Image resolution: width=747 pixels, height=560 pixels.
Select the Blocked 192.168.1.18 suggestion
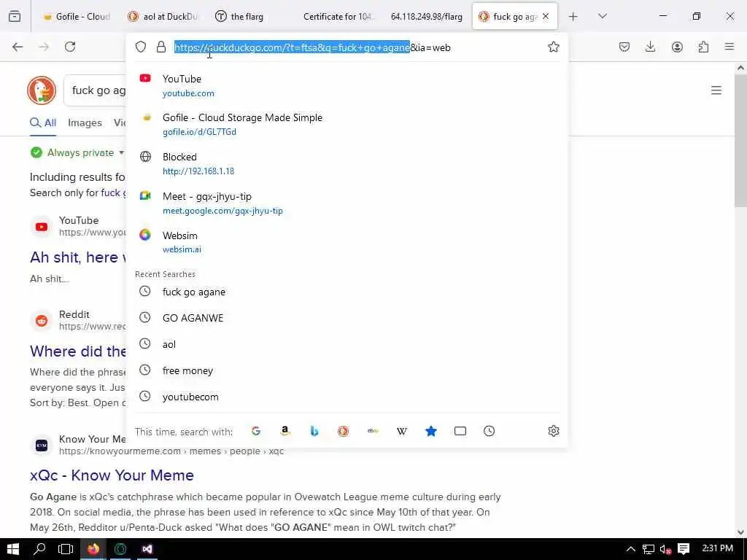[348, 163]
